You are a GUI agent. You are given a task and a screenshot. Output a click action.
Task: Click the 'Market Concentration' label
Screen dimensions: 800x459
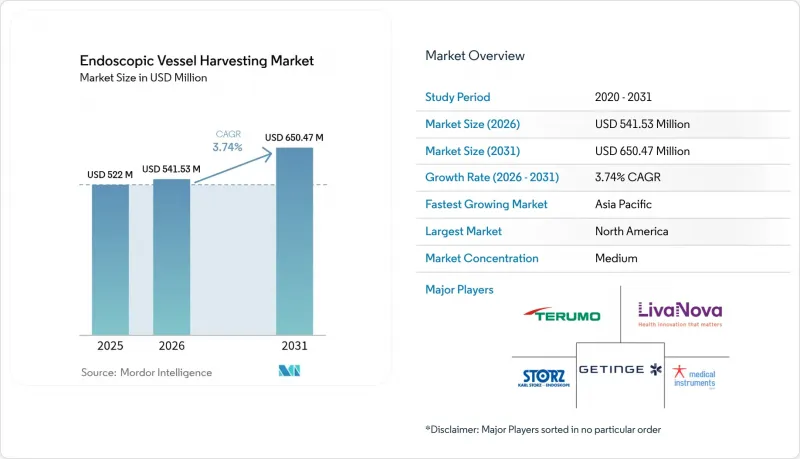click(482, 258)
